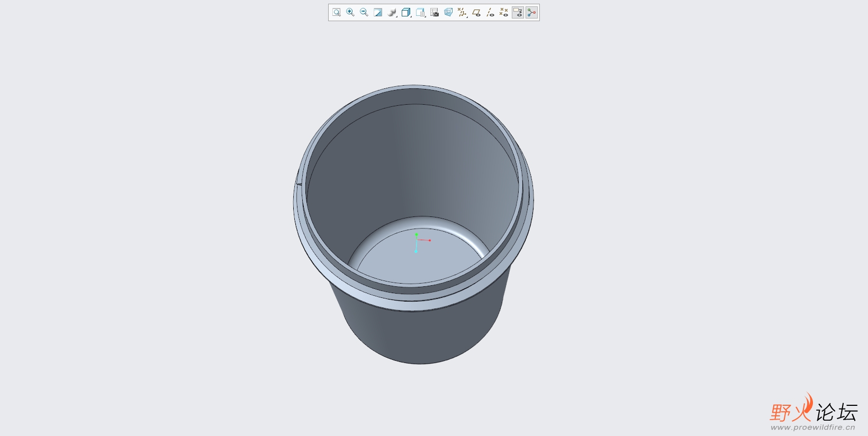868x436 pixels.
Task: Toggle the Perspective View icon
Action: click(x=448, y=12)
